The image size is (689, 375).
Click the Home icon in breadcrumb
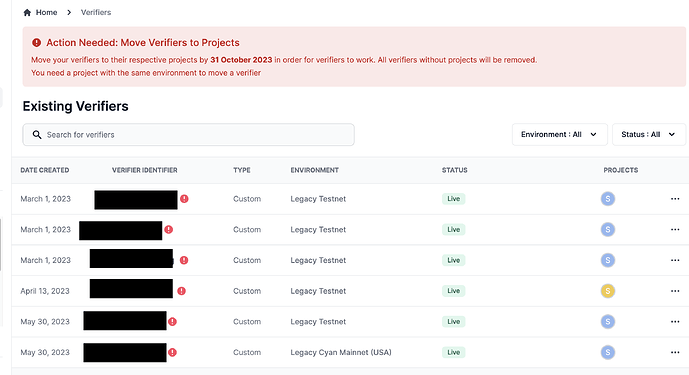coord(27,12)
